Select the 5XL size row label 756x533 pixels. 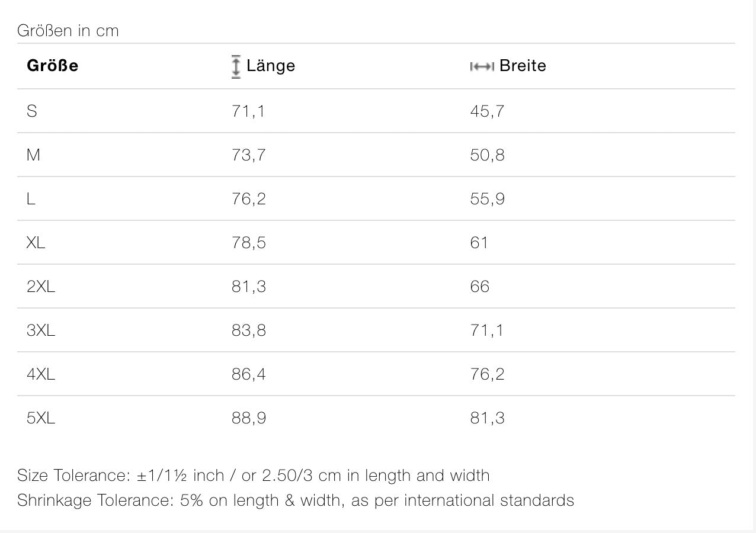point(41,418)
